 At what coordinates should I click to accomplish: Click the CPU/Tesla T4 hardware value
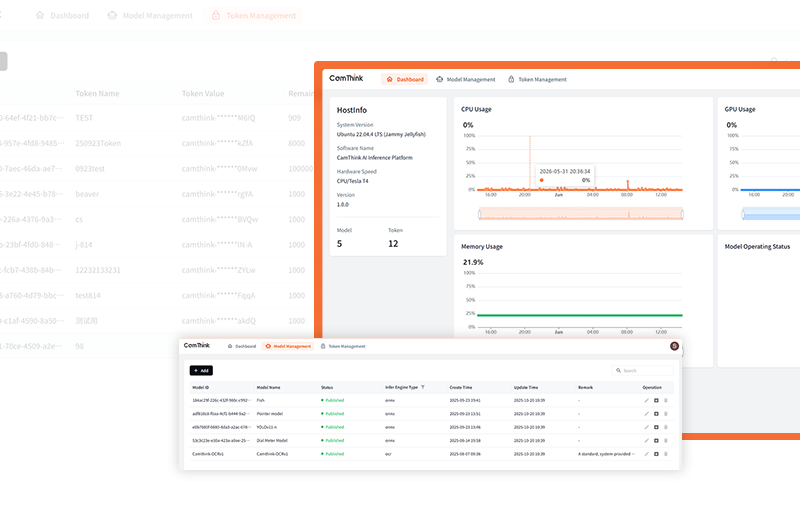tap(353, 181)
